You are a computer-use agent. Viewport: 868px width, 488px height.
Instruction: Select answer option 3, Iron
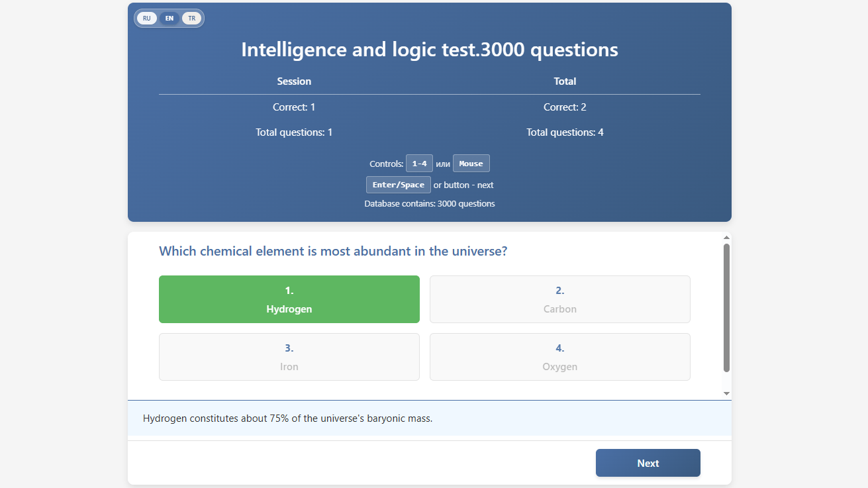point(289,357)
